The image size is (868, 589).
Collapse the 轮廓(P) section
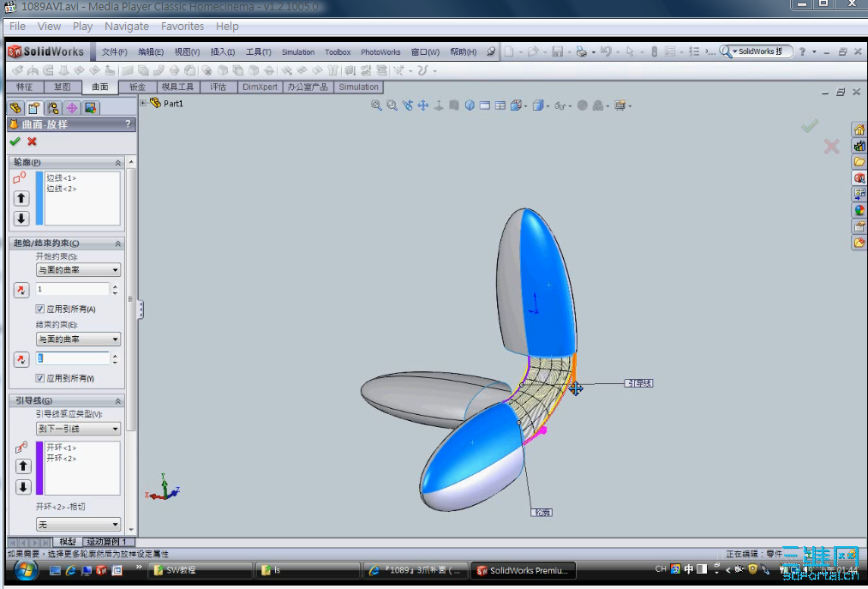point(117,162)
